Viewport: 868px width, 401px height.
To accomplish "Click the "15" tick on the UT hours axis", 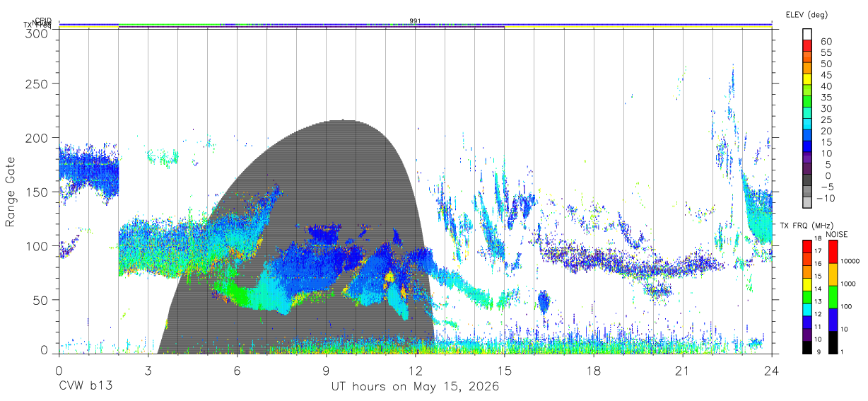I will coord(505,370).
